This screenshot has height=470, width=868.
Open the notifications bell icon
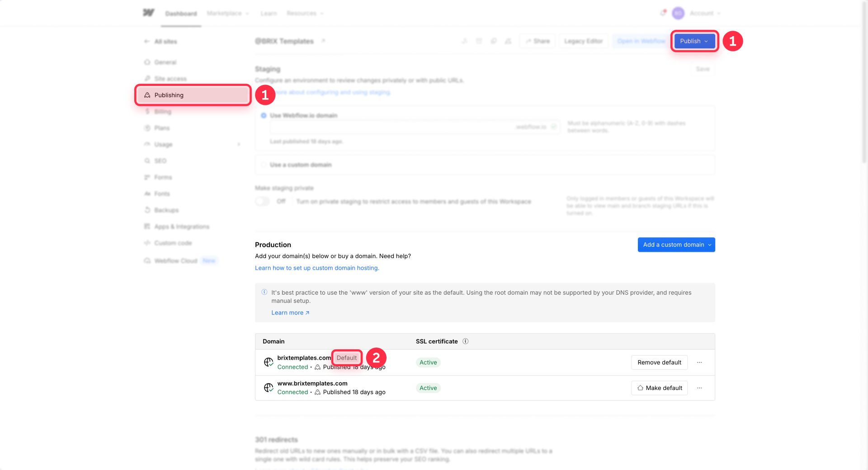[x=663, y=13]
